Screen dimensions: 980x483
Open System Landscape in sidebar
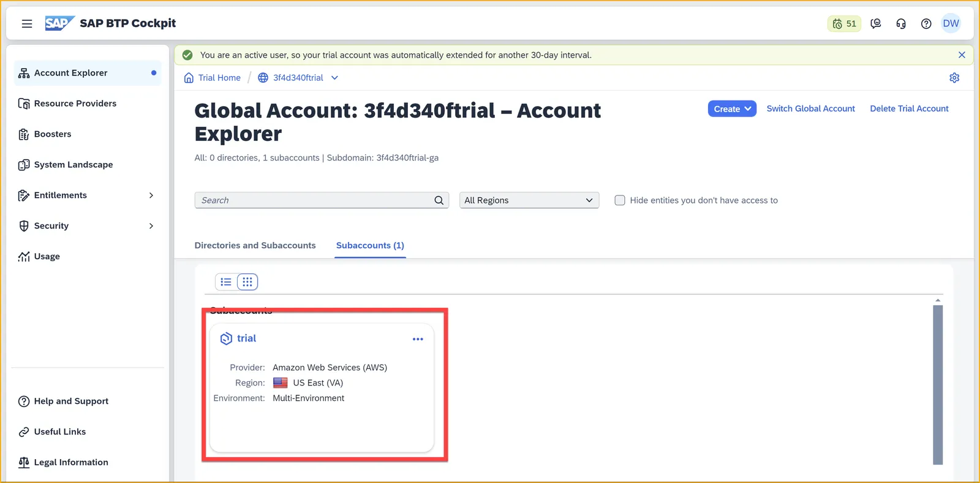point(88,165)
